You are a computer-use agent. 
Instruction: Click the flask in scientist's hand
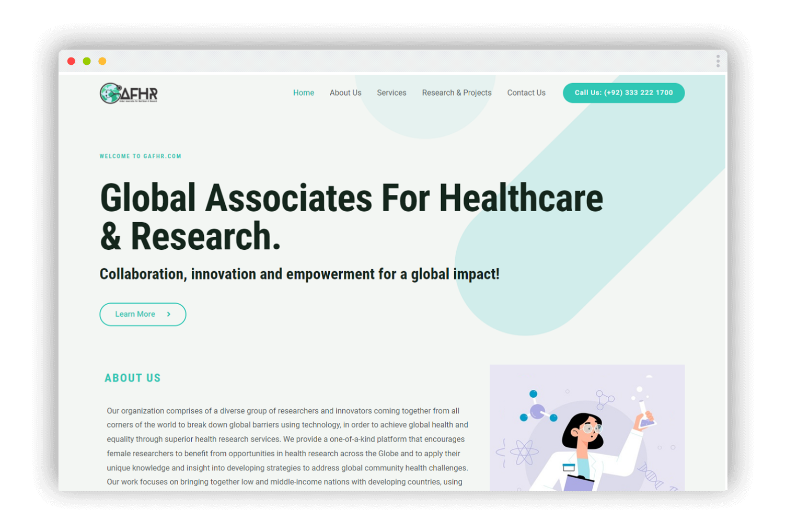pyautogui.click(x=645, y=414)
